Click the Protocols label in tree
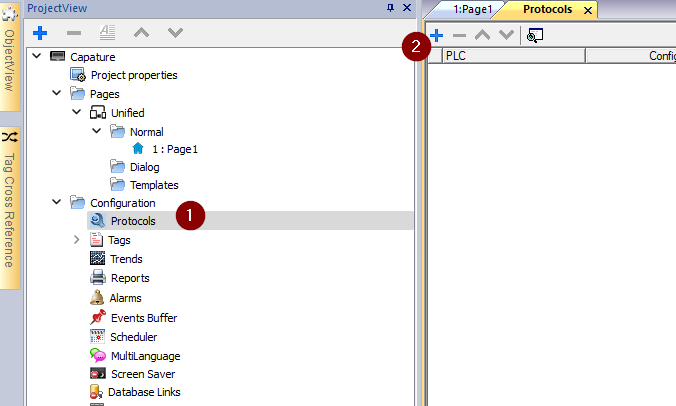Screen dimensions: 676x406 133,221
